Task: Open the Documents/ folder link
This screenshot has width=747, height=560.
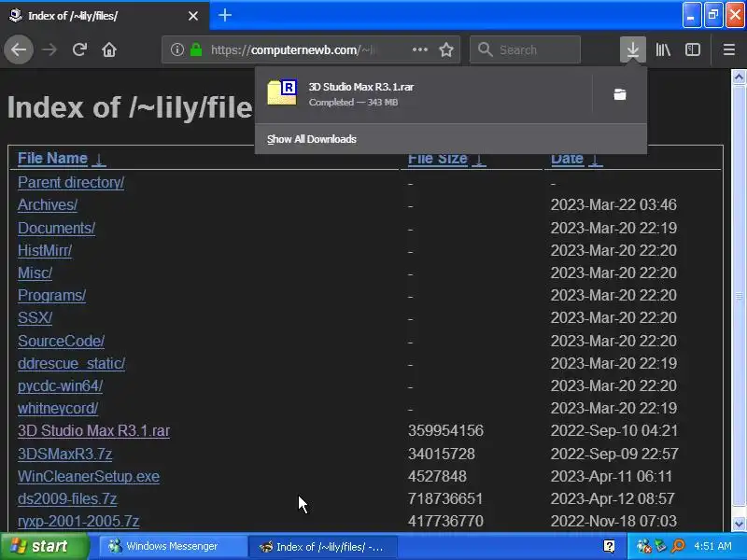Action: [56, 228]
